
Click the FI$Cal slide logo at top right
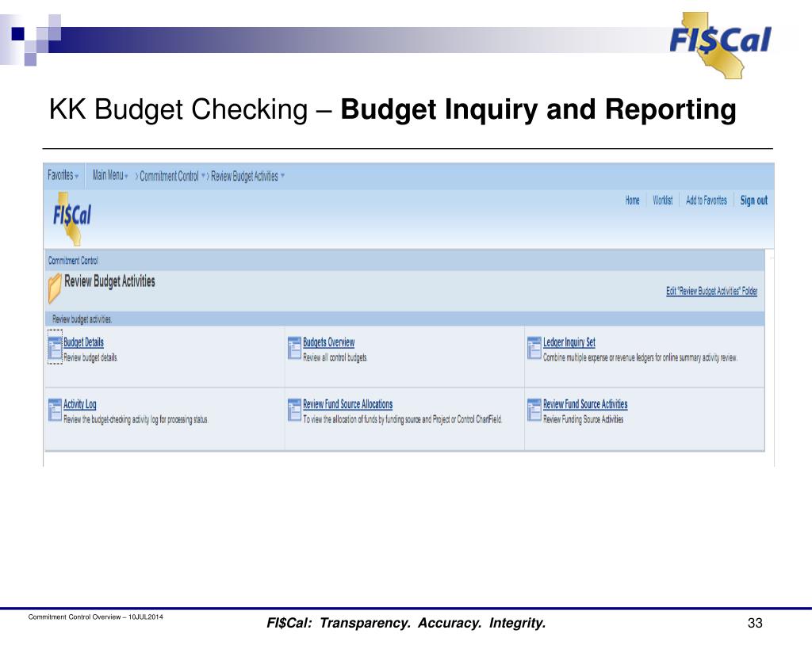click(720, 45)
